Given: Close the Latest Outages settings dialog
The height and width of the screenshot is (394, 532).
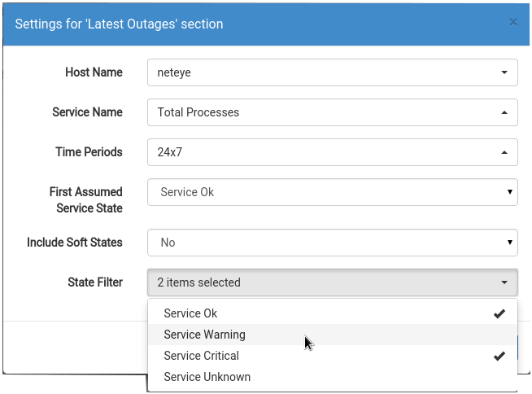Looking at the screenshot, I should click(513, 23).
